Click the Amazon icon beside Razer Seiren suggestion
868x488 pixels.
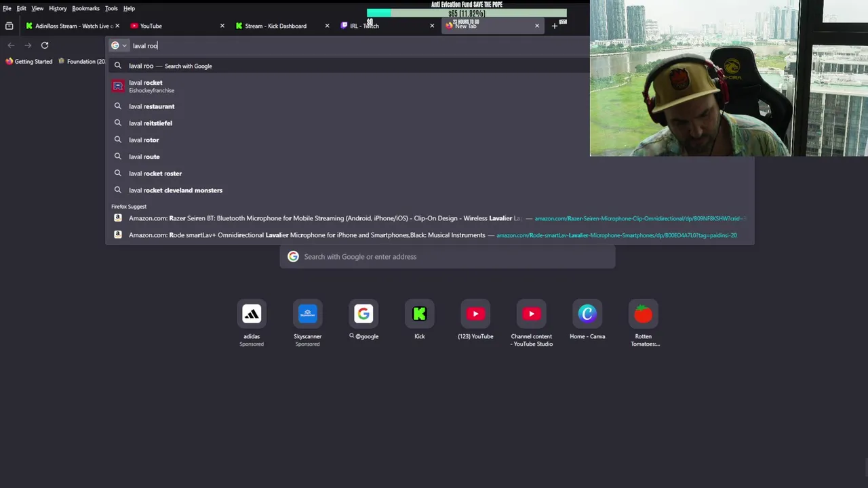click(118, 218)
